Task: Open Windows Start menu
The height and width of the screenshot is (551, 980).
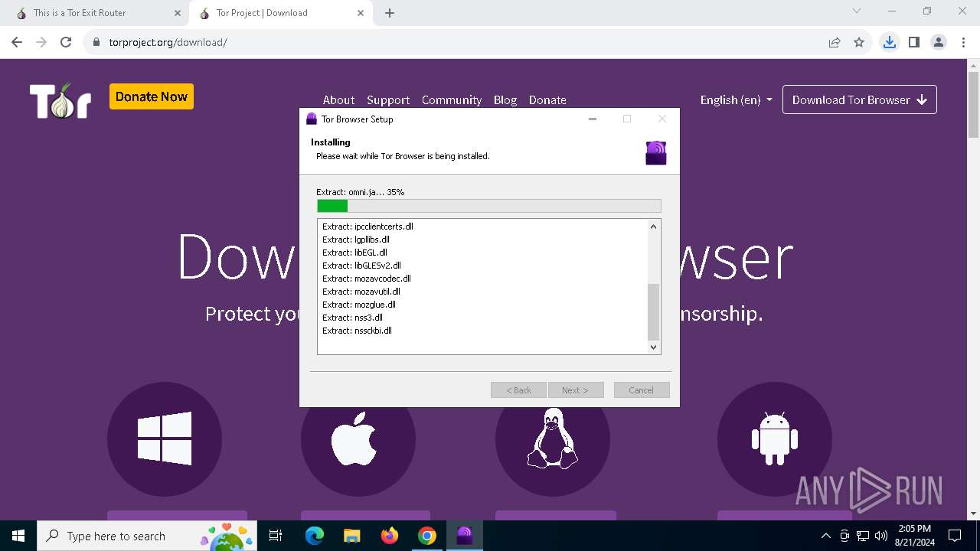Action: (x=18, y=536)
